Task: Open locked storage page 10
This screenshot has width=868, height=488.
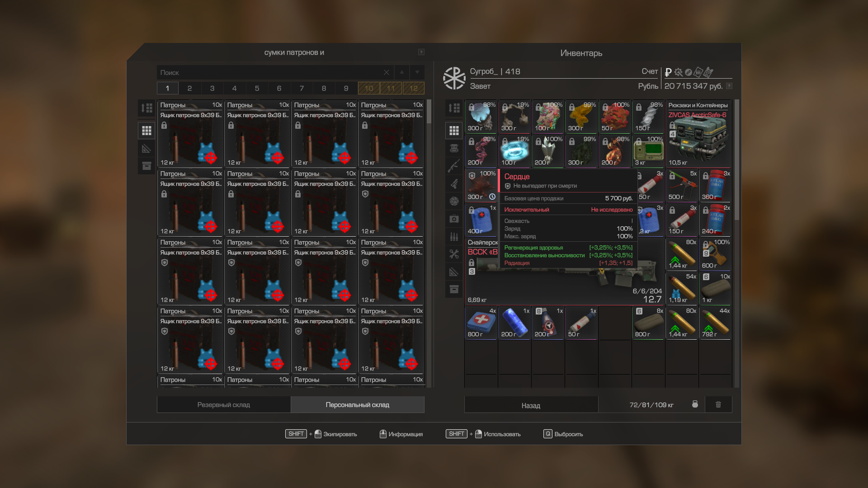Action: pyautogui.click(x=368, y=88)
